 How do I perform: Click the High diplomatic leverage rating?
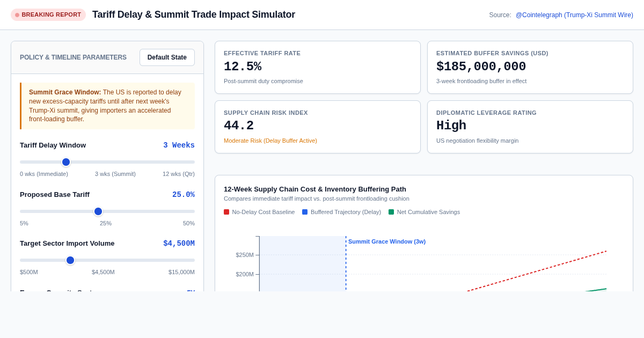(x=451, y=126)
